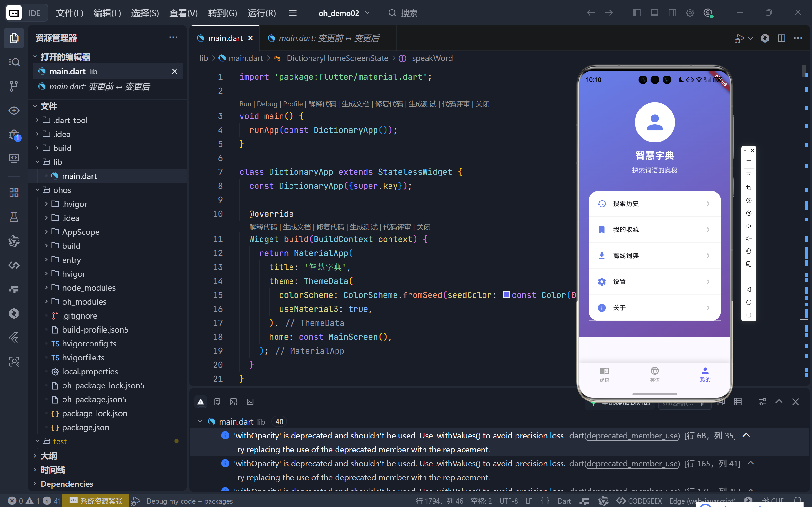Viewport: 812px width, 507px height.
Task: Open Source Control view in activity bar
Action: point(14,86)
